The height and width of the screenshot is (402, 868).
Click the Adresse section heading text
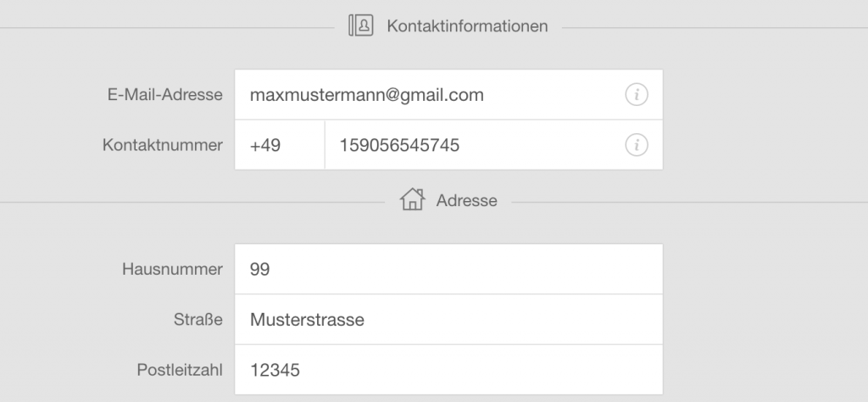pyautogui.click(x=467, y=200)
